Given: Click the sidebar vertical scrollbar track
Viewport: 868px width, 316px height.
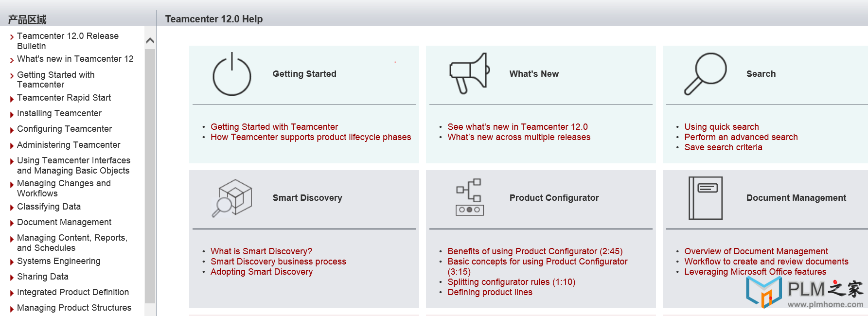Looking at the screenshot, I should tap(150, 176).
